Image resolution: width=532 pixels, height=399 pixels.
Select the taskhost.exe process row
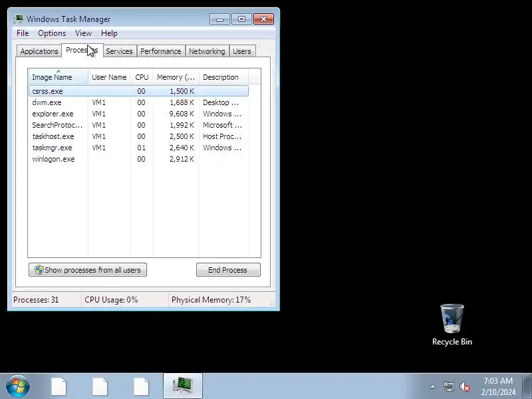(x=139, y=136)
